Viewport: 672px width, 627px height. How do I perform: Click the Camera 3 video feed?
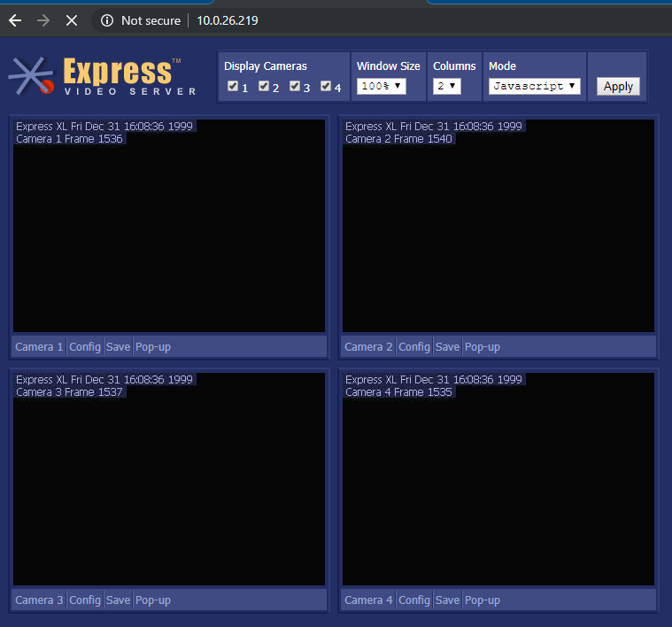169,479
